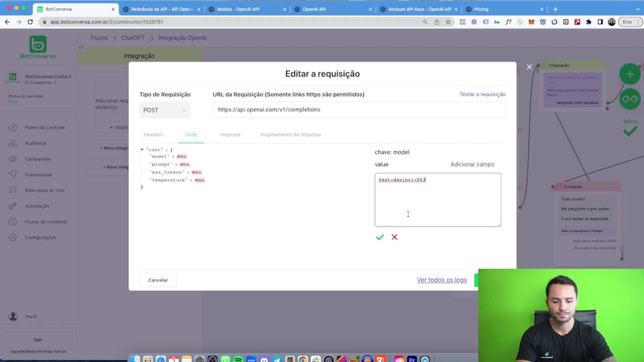
Task: Open mapeamento da resposta tab
Action: (290, 135)
